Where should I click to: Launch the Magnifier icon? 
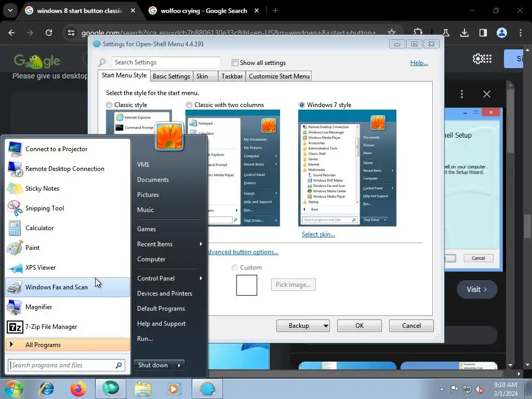15,307
